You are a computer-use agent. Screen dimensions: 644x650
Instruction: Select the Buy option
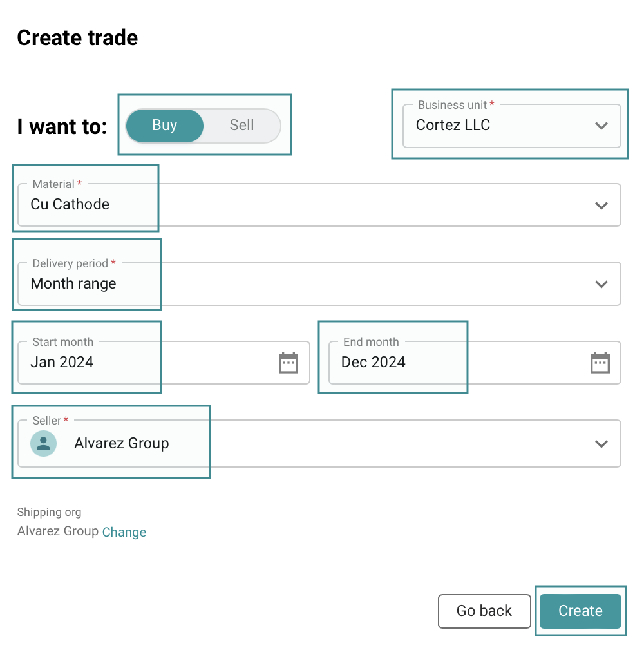click(x=165, y=126)
